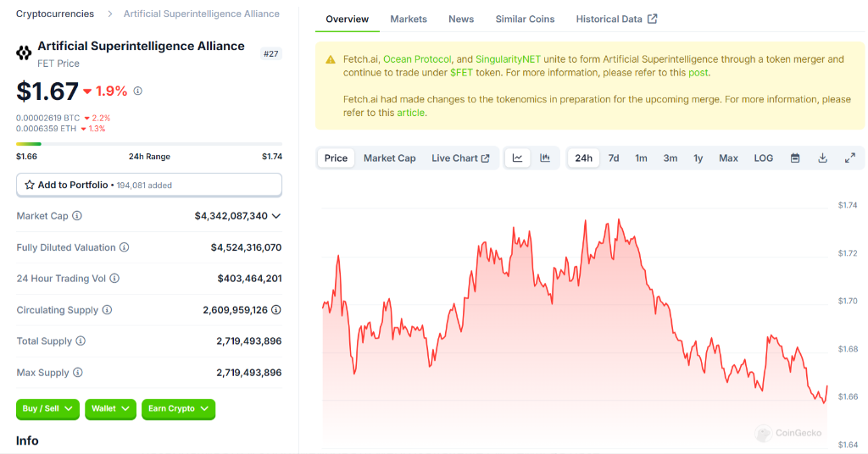The width and height of the screenshot is (868, 454).
Task: Click the 0.0006359 ETH value
Action: coord(46,128)
